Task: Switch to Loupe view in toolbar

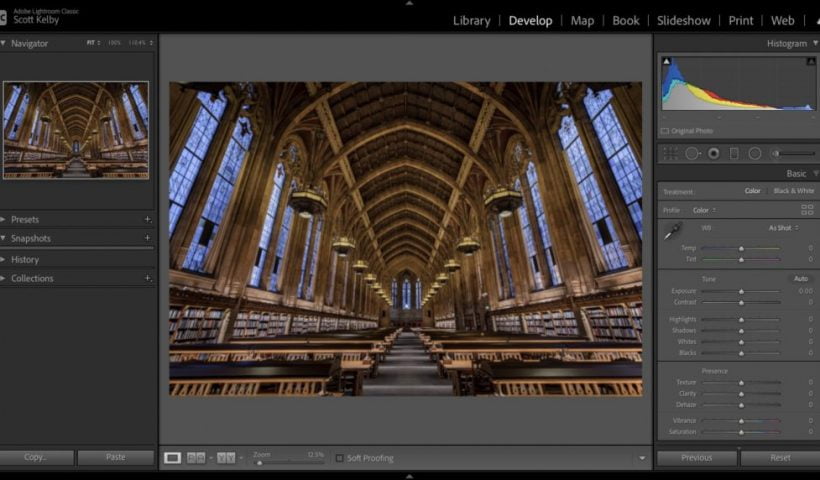Action: pos(173,458)
